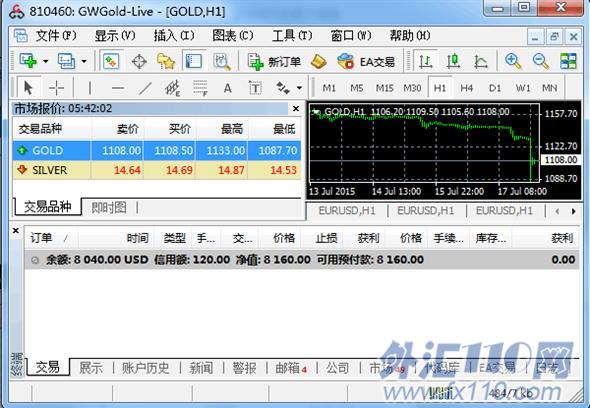590x408 pixels.
Task: Switch to the 账户历史 tab
Action: (145, 367)
